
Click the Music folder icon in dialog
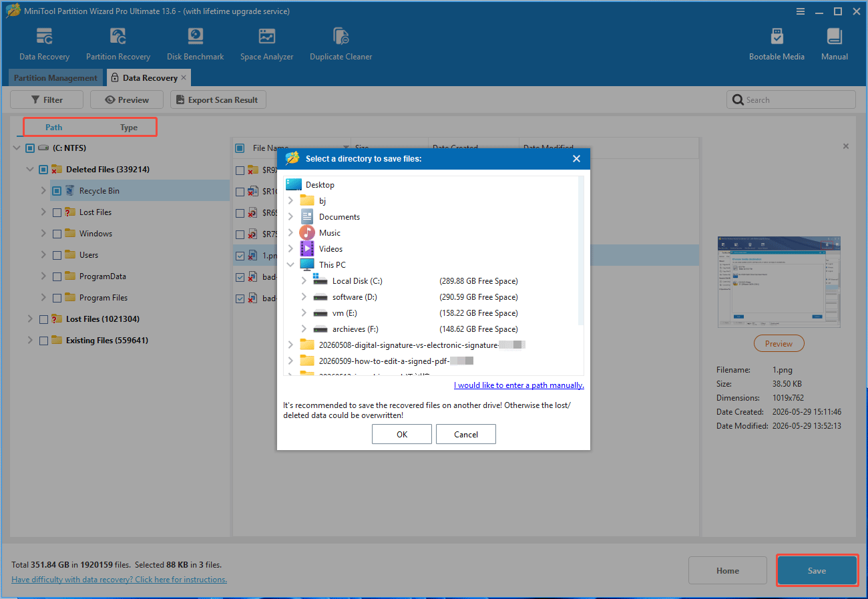click(307, 232)
